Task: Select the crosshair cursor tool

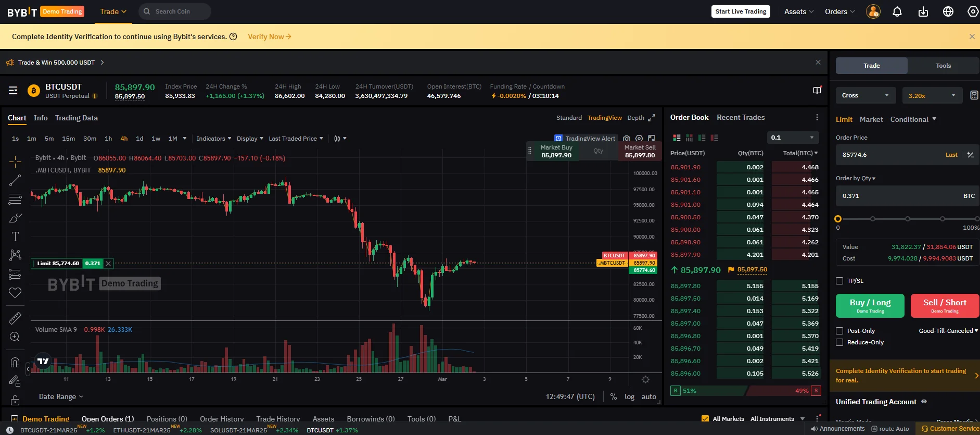Action: tap(15, 161)
